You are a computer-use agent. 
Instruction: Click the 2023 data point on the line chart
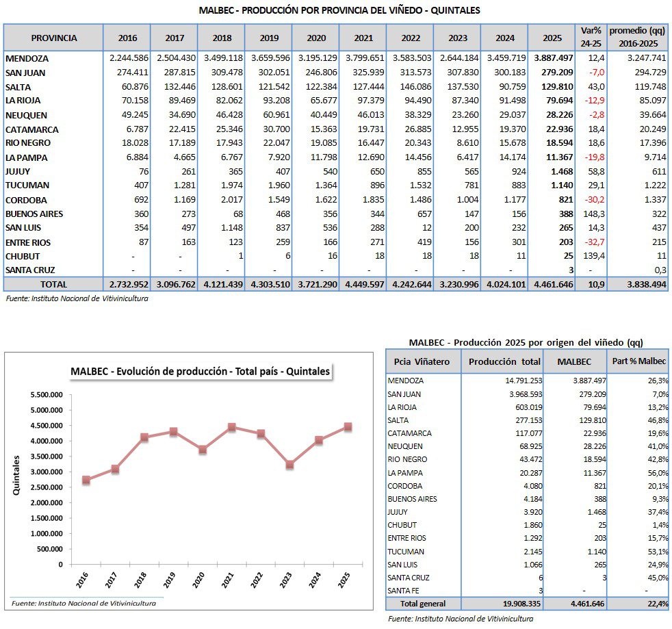290,465
